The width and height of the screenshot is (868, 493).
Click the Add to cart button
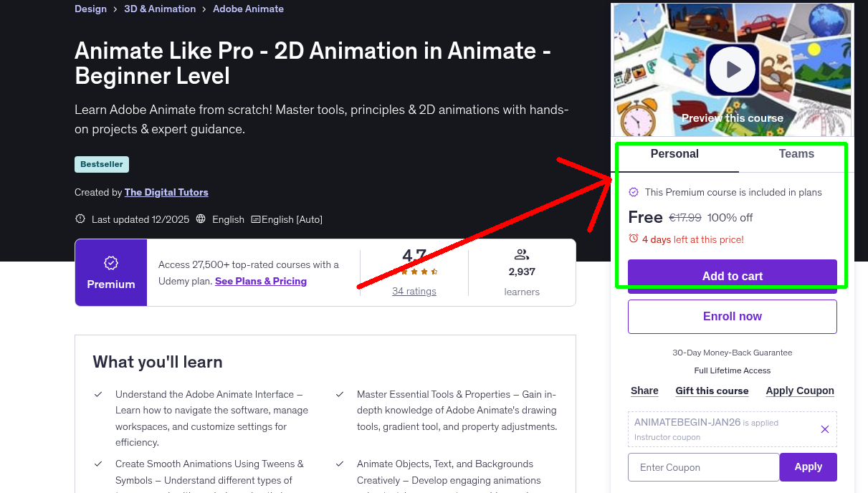coord(732,276)
